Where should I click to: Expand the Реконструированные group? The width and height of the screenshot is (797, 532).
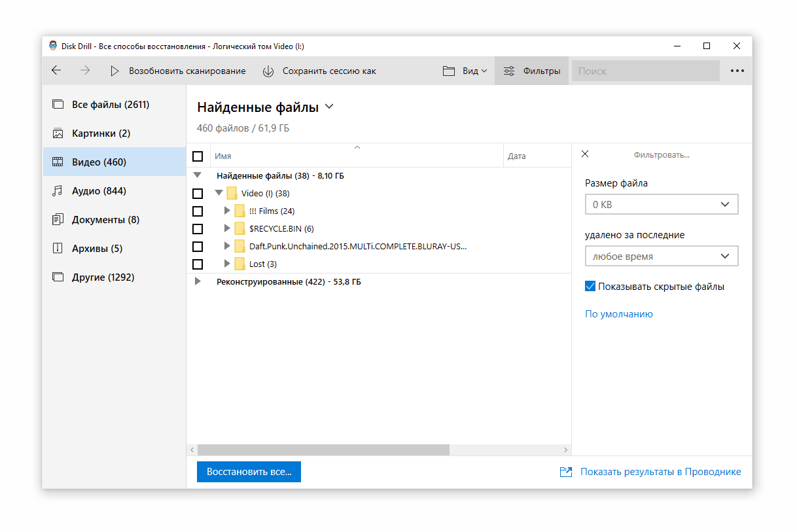(198, 281)
